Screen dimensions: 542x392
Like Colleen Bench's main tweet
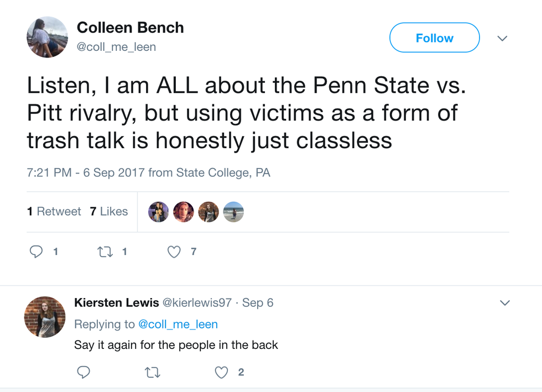(x=174, y=252)
